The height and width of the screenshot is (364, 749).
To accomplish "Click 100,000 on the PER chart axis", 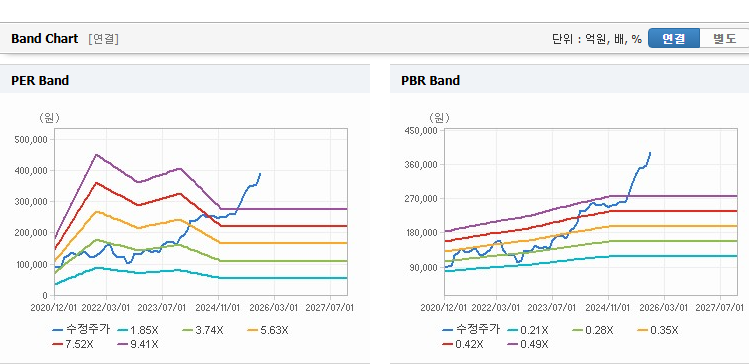I will (x=32, y=264).
